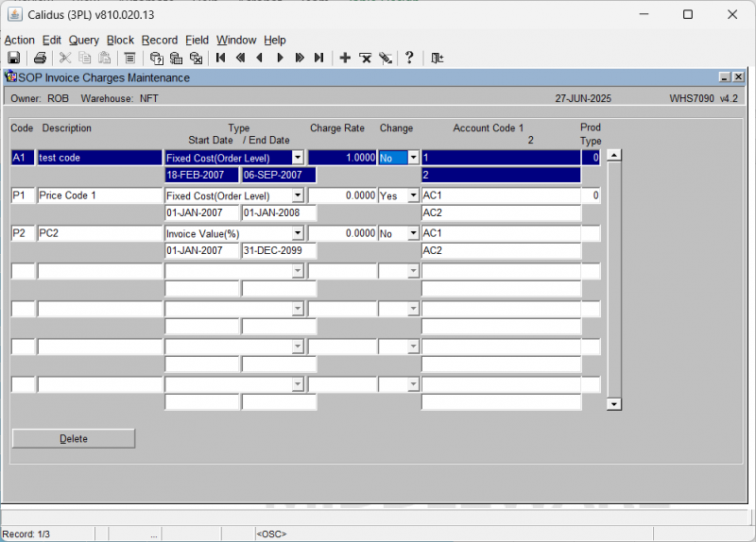Click the vertical scrollbar track of records

(613, 279)
